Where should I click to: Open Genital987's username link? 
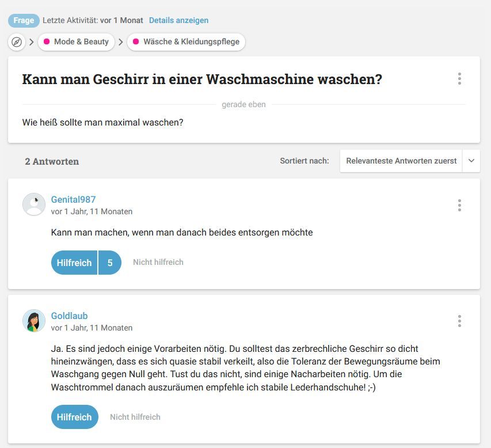click(x=73, y=200)
